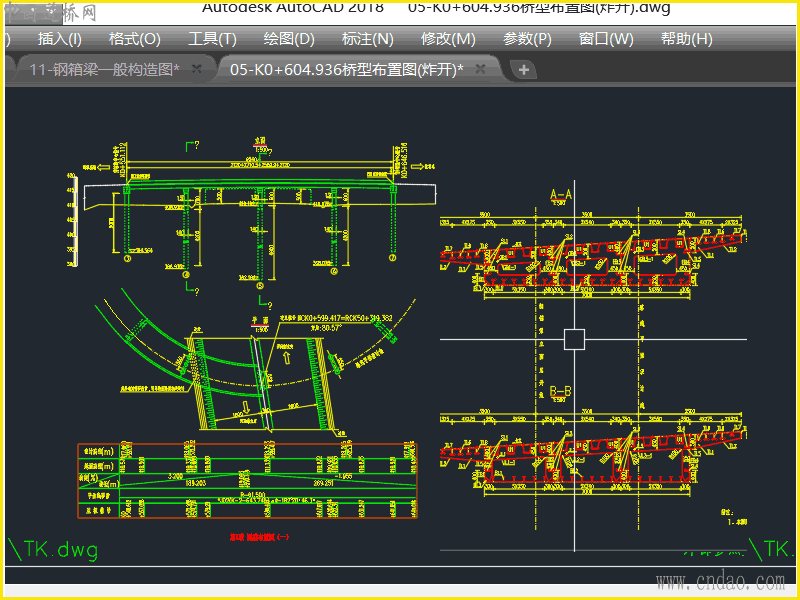Switch to the 11-钢箱梁一般构造图 drawing tab
Viewport: 800px width, 600px height.
pyautogui.click(x=104, y=69)
